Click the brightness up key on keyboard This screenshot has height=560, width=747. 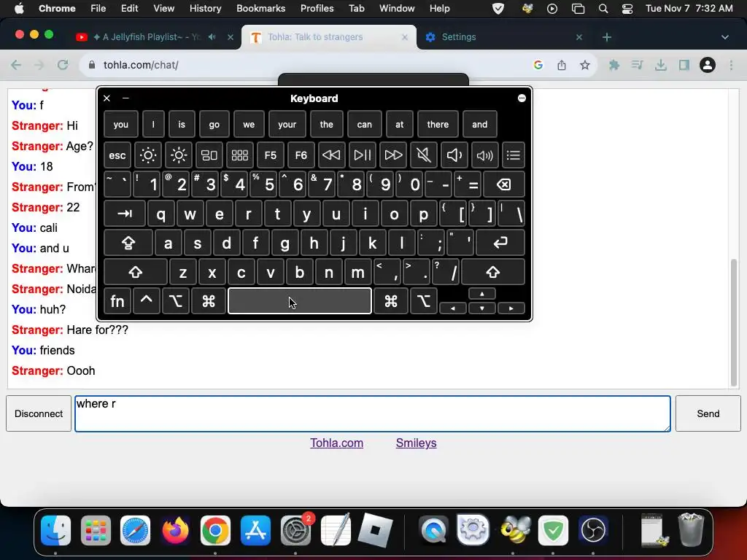click(179, 155)
